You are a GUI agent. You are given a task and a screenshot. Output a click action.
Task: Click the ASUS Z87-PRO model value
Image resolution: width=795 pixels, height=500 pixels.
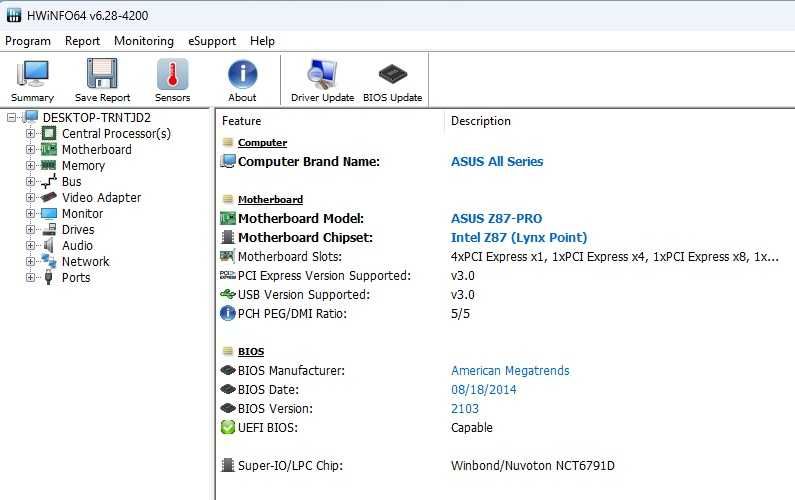click(x=496, y=219)
